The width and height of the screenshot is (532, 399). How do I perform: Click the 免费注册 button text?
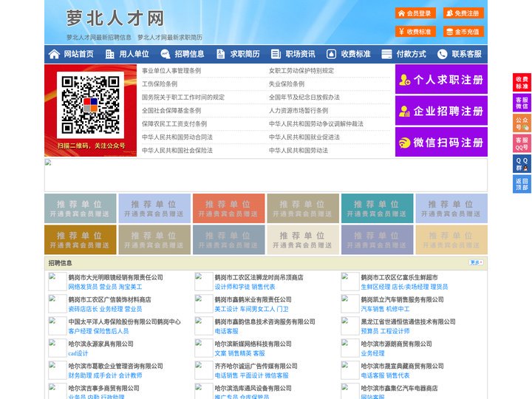(466, 13)
